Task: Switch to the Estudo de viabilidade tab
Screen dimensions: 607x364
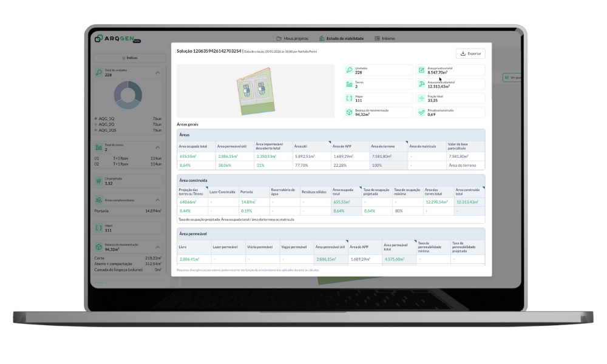Action: [x=341, y=38]
